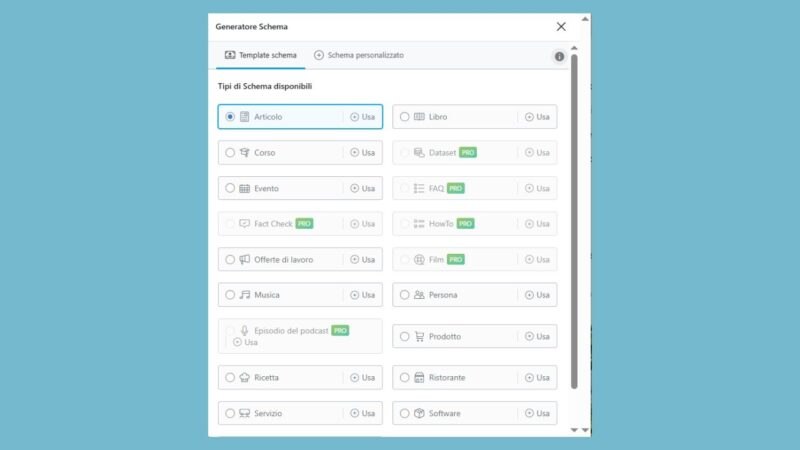Click the inner scrollbar up arrow

(x=574, y=48)
